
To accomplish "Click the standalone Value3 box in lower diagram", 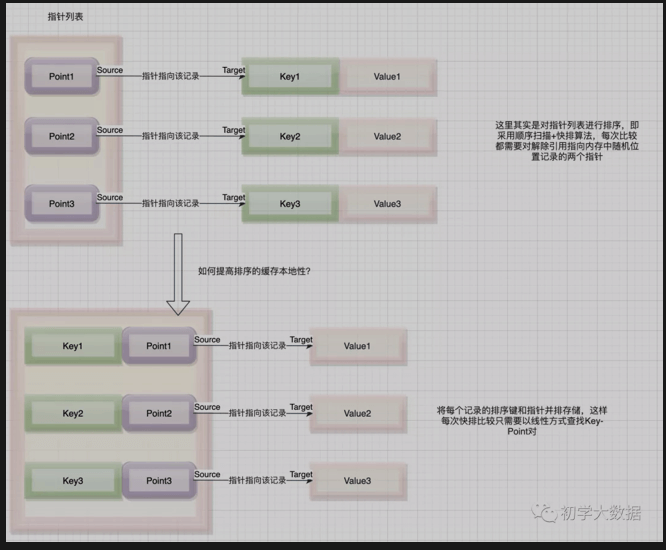I will (358, 481).
